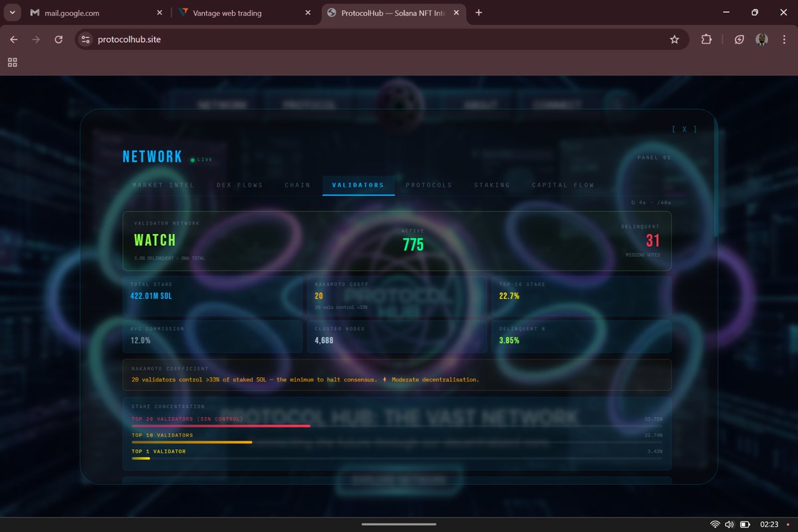798x532 pixels.
Task: Open the user profile avatar
Action: click(x=762, y=39)
